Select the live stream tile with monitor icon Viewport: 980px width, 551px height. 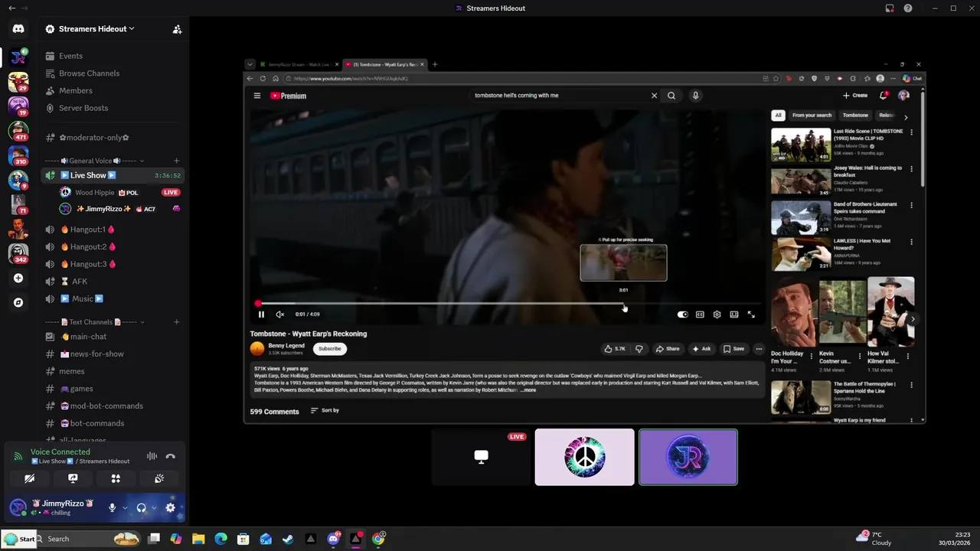pyautogui.click(x=481, y=457)
